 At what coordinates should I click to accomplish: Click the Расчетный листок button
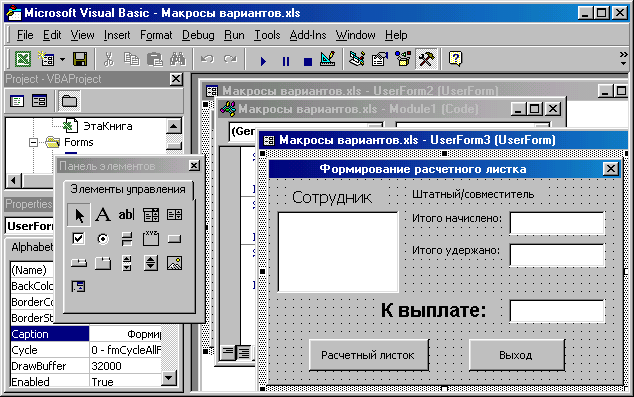pos(368,355)
